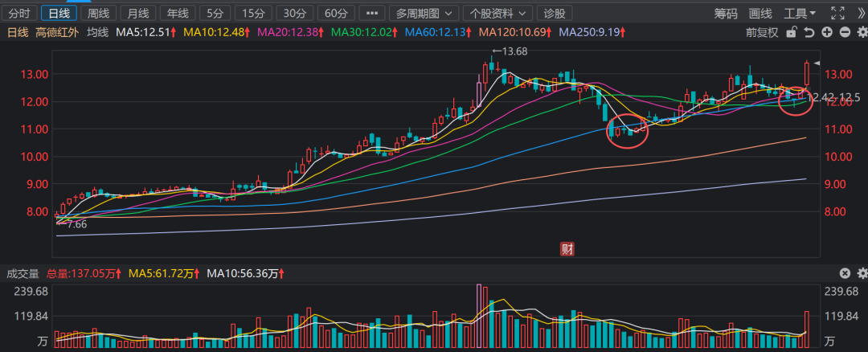Viewport: 868px width, 352px height.
Task: Click the 诊股 button
Action: (555, 14)
